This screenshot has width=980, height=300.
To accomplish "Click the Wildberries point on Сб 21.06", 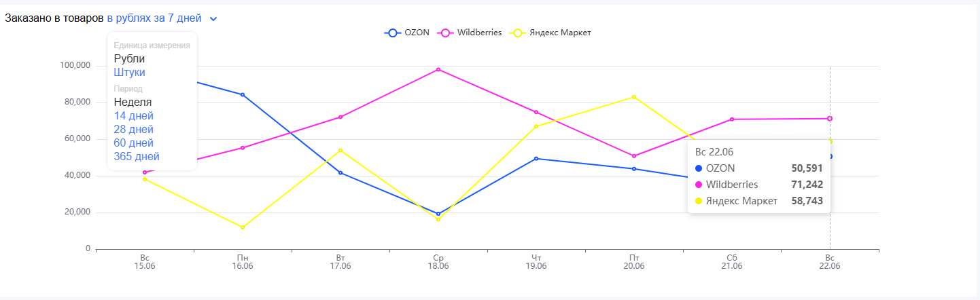I will (732, 119).
